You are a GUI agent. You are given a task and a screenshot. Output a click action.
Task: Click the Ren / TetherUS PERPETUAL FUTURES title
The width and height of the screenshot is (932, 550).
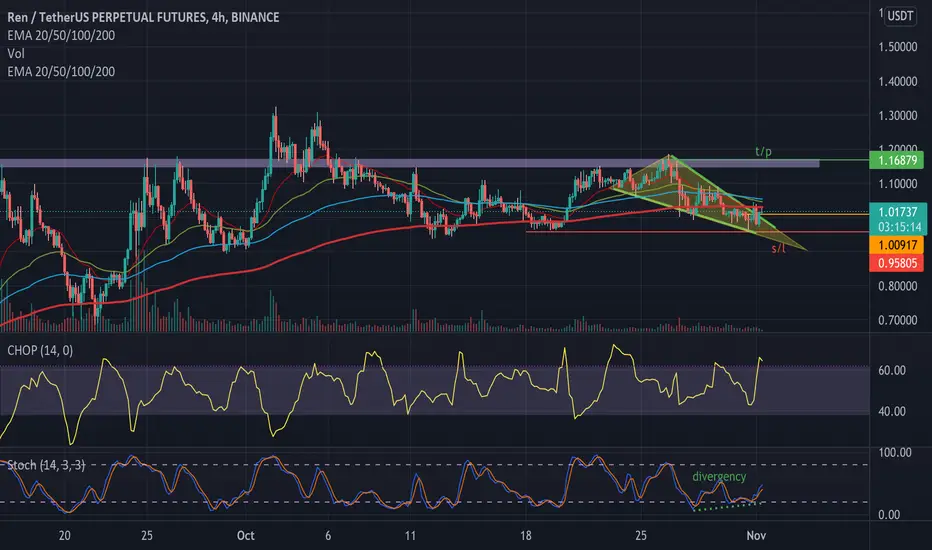click(x=143, y=17)
